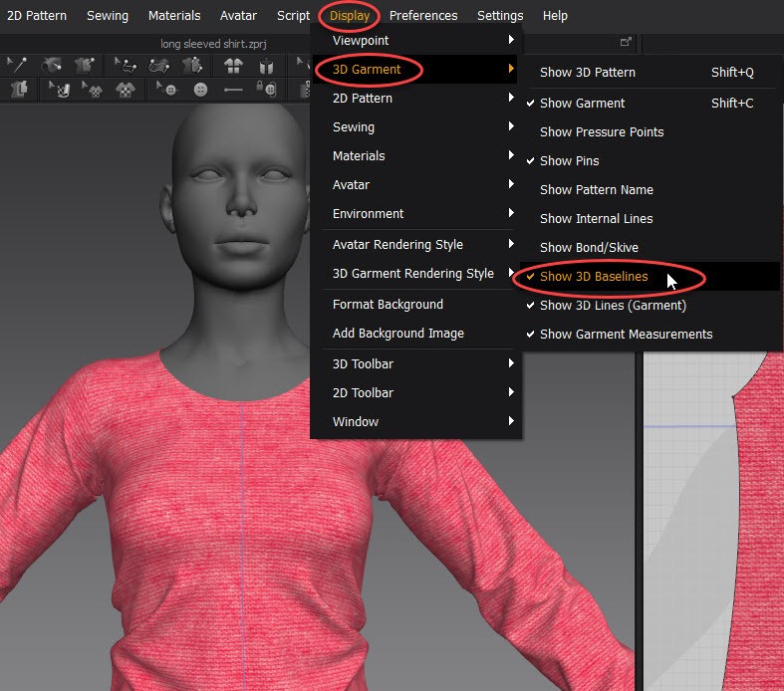Click the avatar's head in 3D view
The width and height of the screenshot is (784, 691).
click(x=240, y=195)
